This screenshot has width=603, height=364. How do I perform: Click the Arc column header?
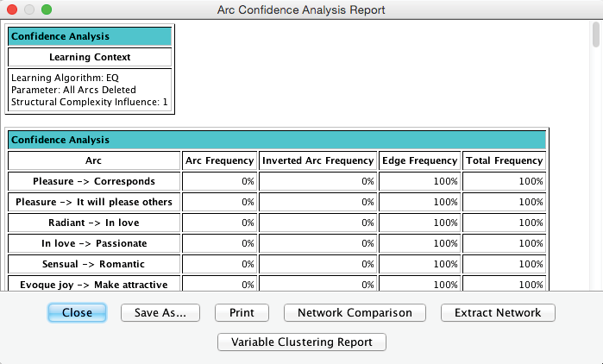click(94, 160)
